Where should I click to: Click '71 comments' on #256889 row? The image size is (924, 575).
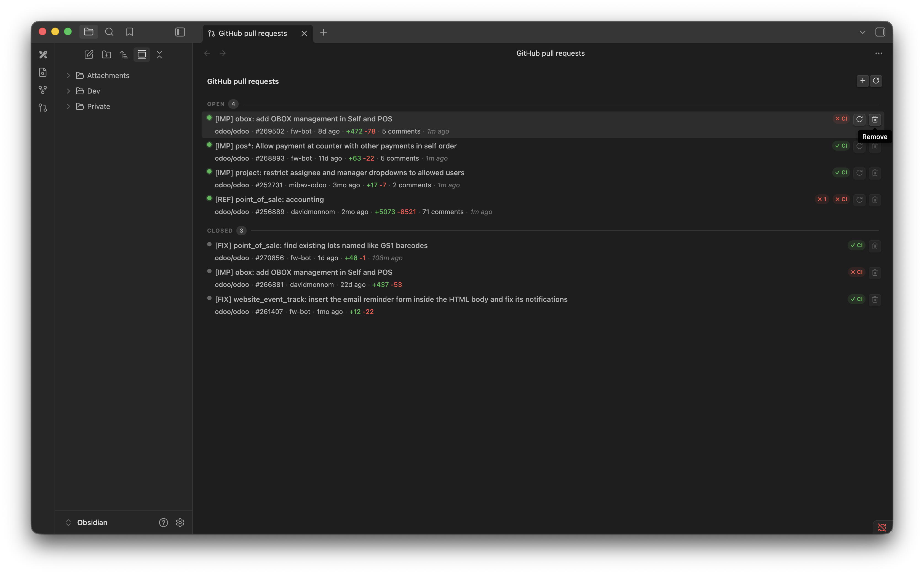point(443,212)
